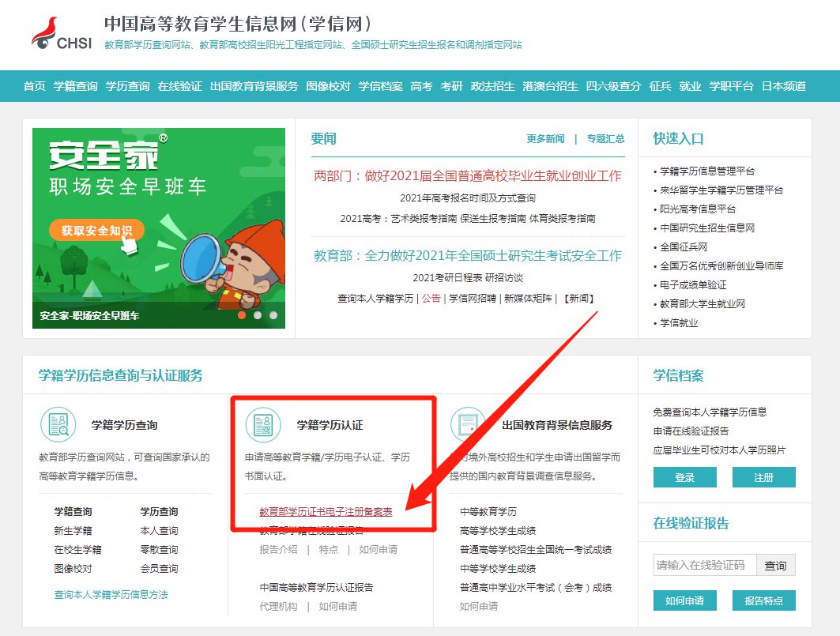Open 阳光高考信息平台 quick link
Screen dimensions: 840x636
tap(698, 209)
